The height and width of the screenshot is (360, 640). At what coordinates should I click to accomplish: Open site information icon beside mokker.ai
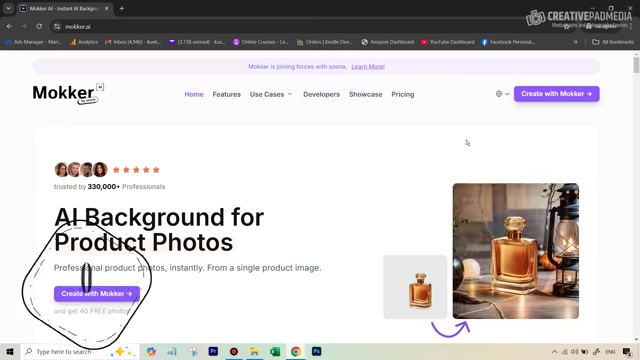[57, 27]
